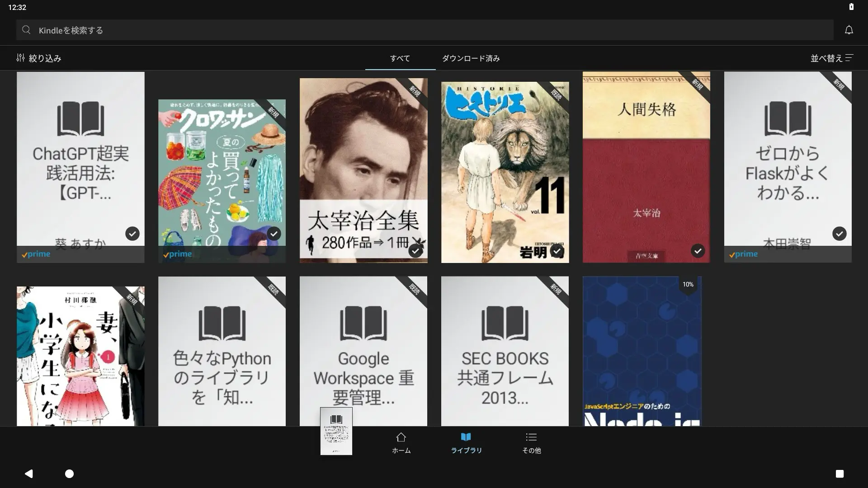
Task: Click the prime badge on ChatGPT book
Action: tap(36, 254)
